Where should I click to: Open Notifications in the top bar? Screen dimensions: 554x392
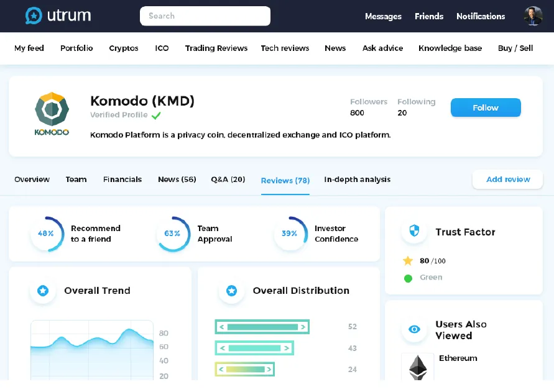tap(481, 16)
